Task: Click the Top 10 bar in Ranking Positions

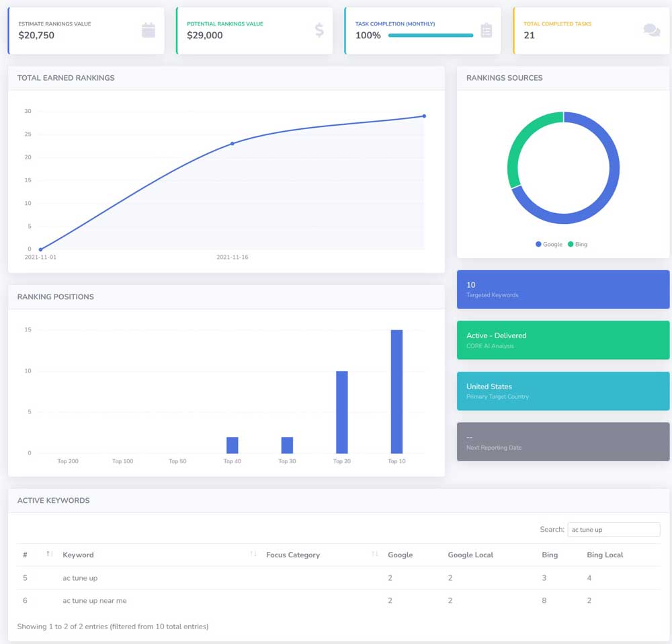Action: [x=396, y=392]
